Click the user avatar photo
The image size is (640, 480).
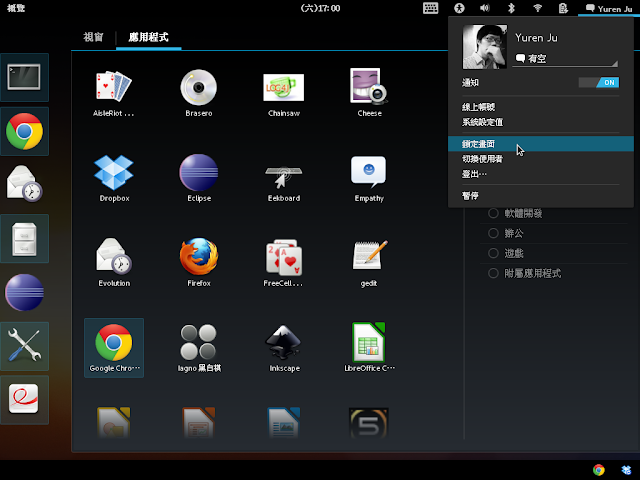[484, 46]
